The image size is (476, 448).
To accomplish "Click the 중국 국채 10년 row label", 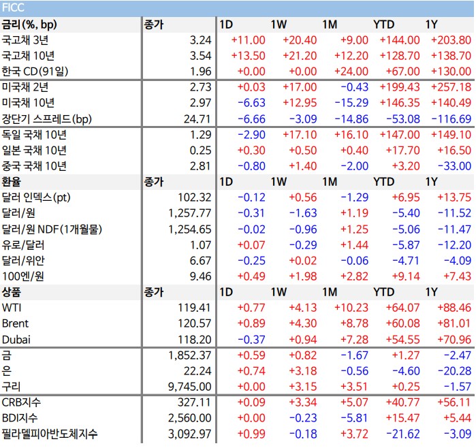I will click(x=34, y=166).
